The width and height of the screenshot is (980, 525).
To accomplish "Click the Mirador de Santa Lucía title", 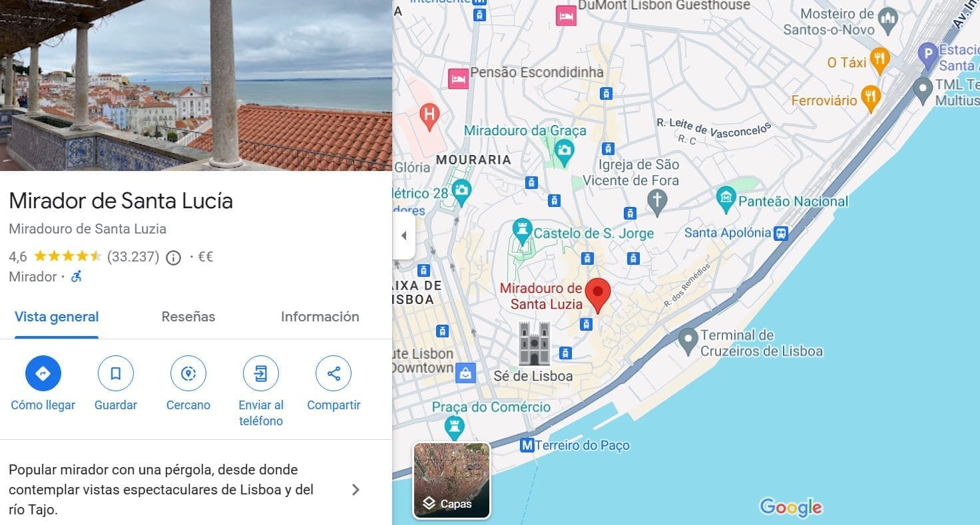I will click(x=121, y=200).
